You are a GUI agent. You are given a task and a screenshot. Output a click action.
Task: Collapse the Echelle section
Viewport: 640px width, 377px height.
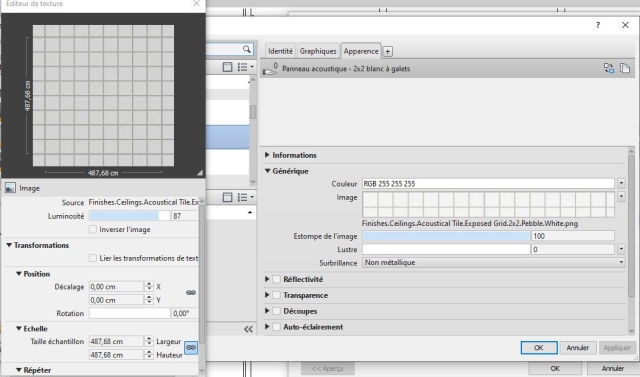tap(19, 328)
